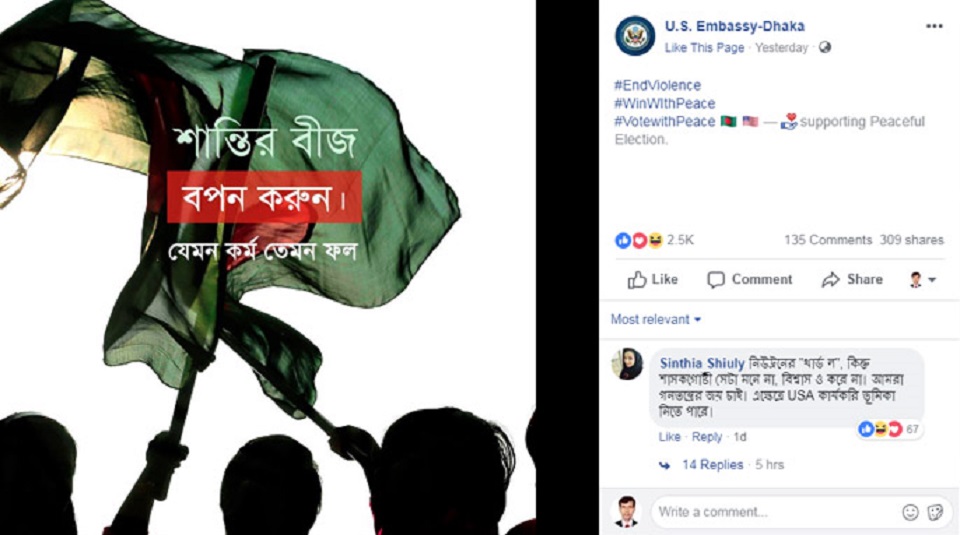Screen dimensions: 960x535
Task: Like Sinthia Shiuly's comment
Action: 669,437
